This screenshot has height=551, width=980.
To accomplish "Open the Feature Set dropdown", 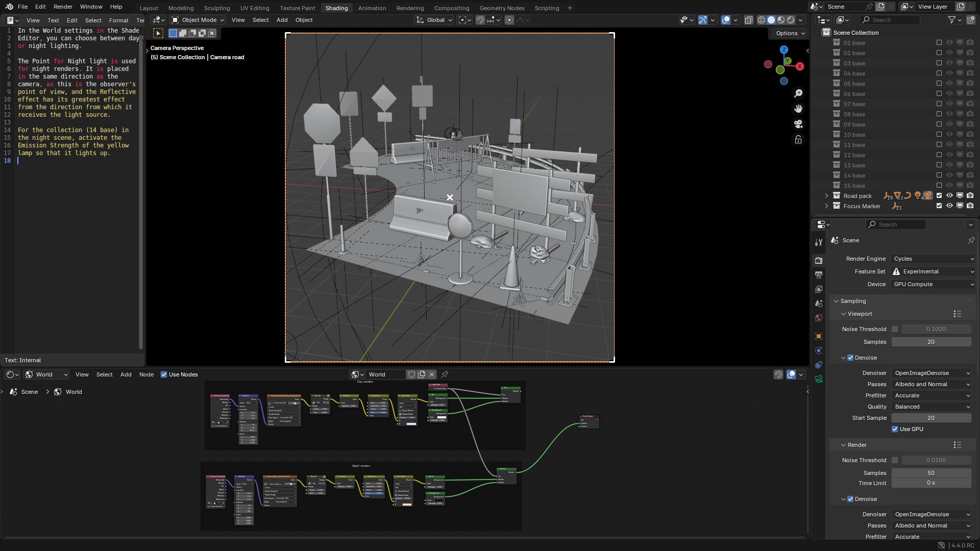I will pos(933,271).
